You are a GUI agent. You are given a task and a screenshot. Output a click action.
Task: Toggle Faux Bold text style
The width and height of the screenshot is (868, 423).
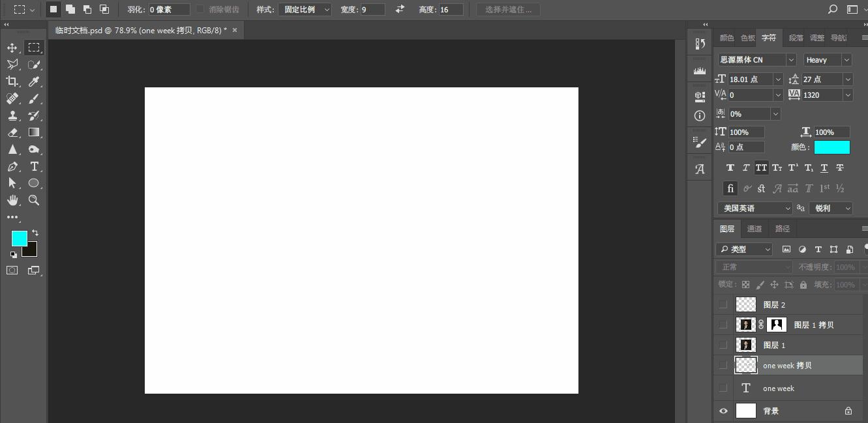pos(730,168)
